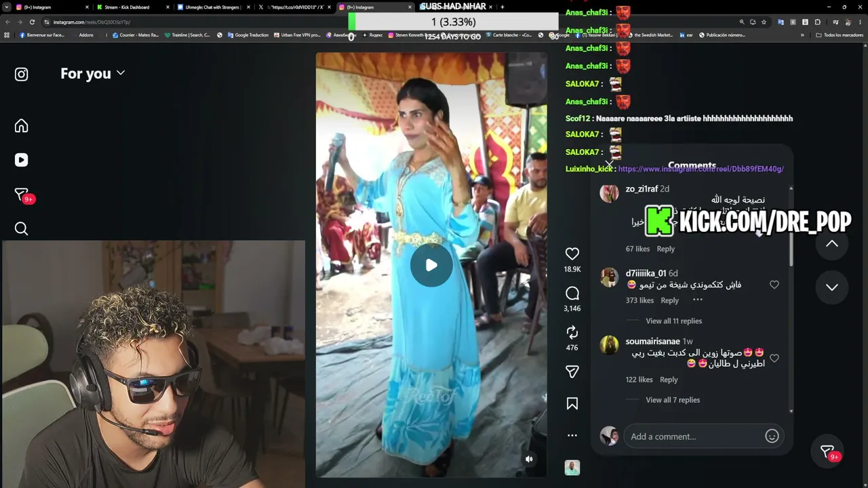Open d7iiiiika_01's profile from the username

[x=646, y=274]
